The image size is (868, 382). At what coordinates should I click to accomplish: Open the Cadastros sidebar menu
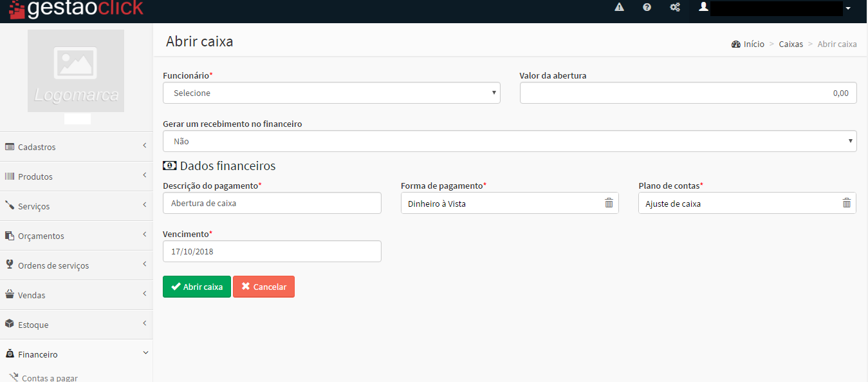76,147
